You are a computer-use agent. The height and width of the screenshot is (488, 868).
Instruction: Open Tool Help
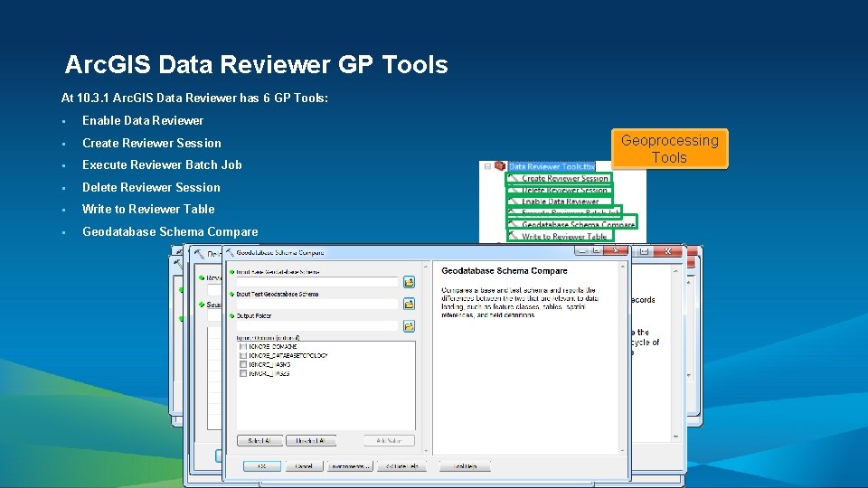pyautogui.click(x=465, y=466)
